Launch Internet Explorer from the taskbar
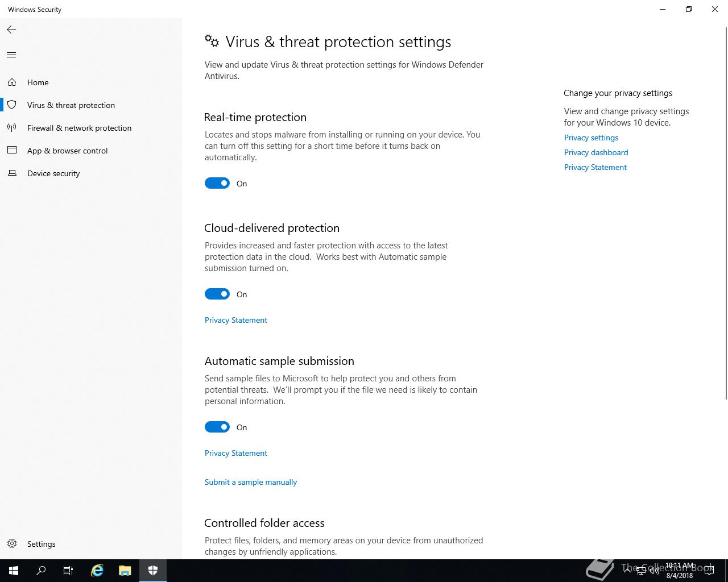The width and height of the screenshot is (728, 582). pos(97,571)
